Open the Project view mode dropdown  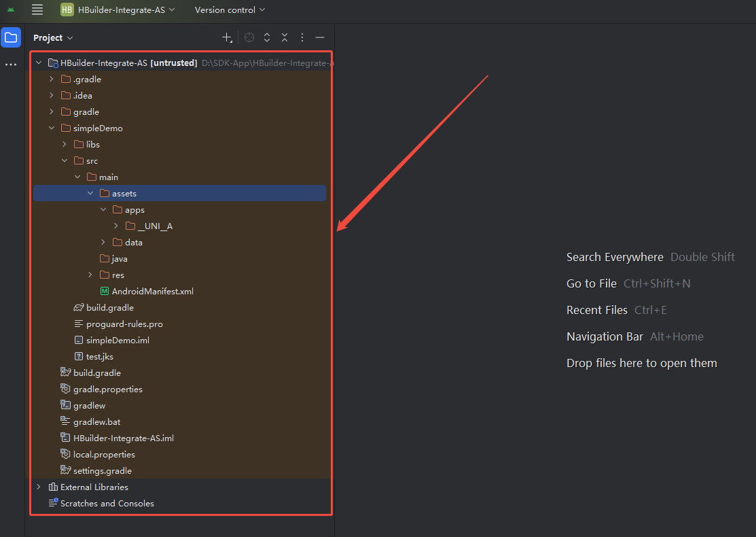(53, 38)
